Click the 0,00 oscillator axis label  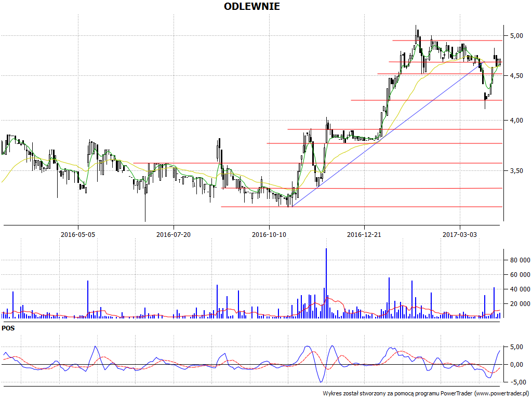coord(516,365)
